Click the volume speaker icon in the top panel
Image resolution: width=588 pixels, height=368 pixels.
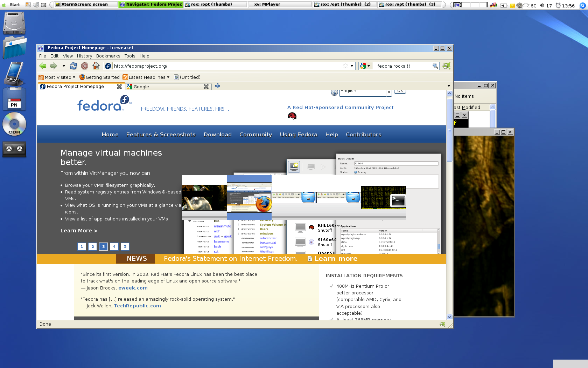pos(542,5)
